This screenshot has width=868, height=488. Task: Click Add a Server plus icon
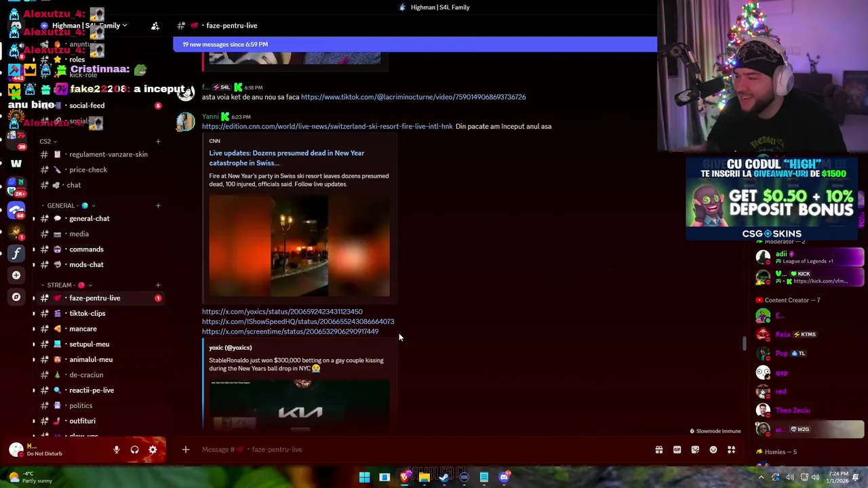point(16,275)
